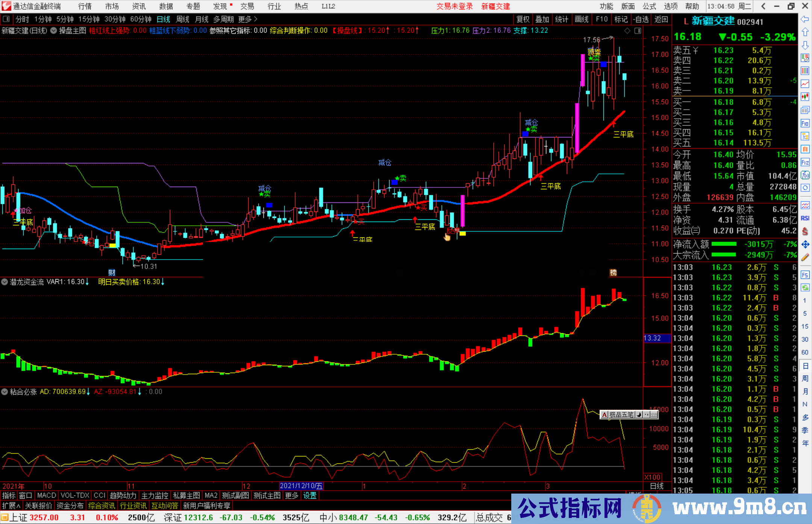This screenshot has height=524, width=812.
Task: Click the 2021/12/10 date marker on timeline
Action: (301, 486)
